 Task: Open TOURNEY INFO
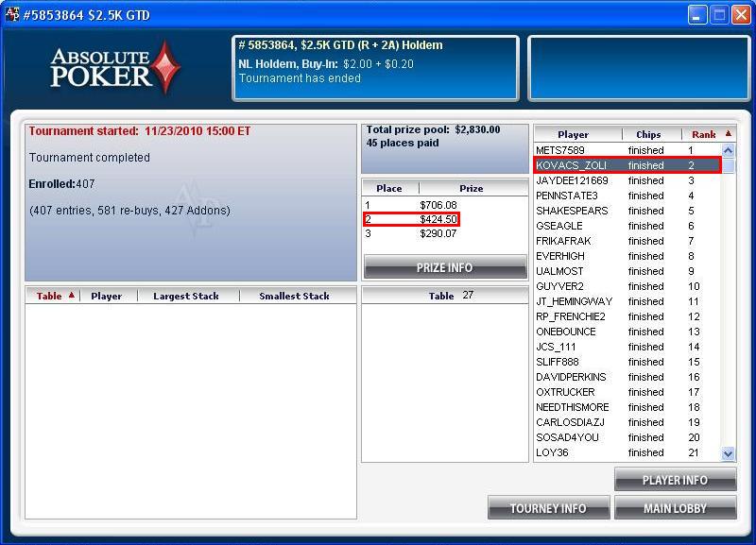pos(548,508)
